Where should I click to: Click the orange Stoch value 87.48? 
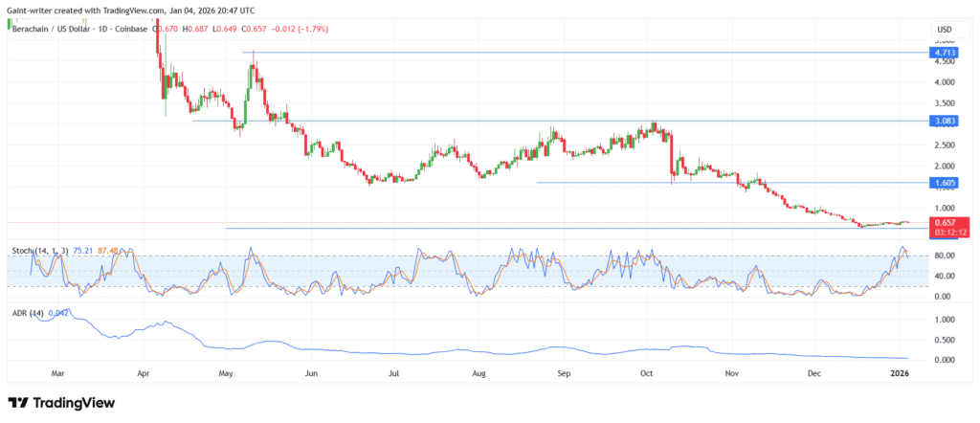[107, 251]
